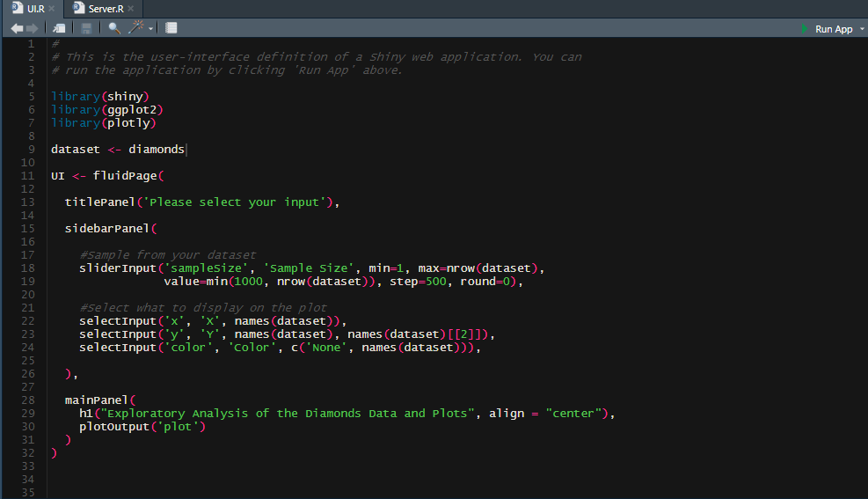Save the current document
868x499 pixels.
[x=86, y=28]
